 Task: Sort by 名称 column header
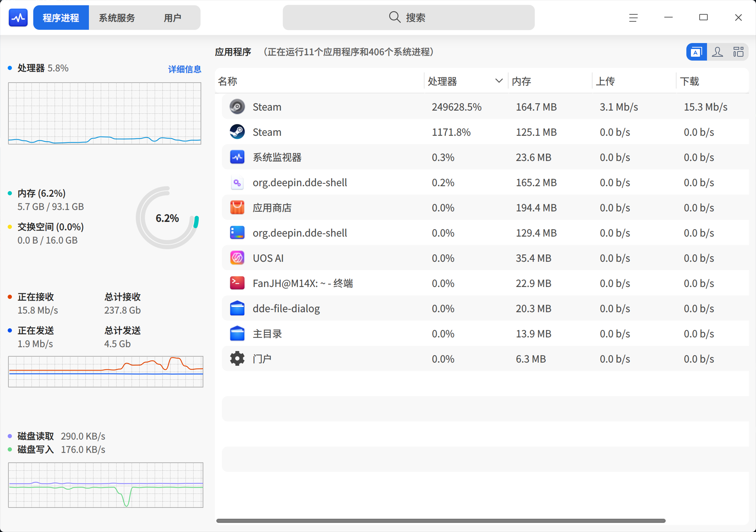pos(319,81)
